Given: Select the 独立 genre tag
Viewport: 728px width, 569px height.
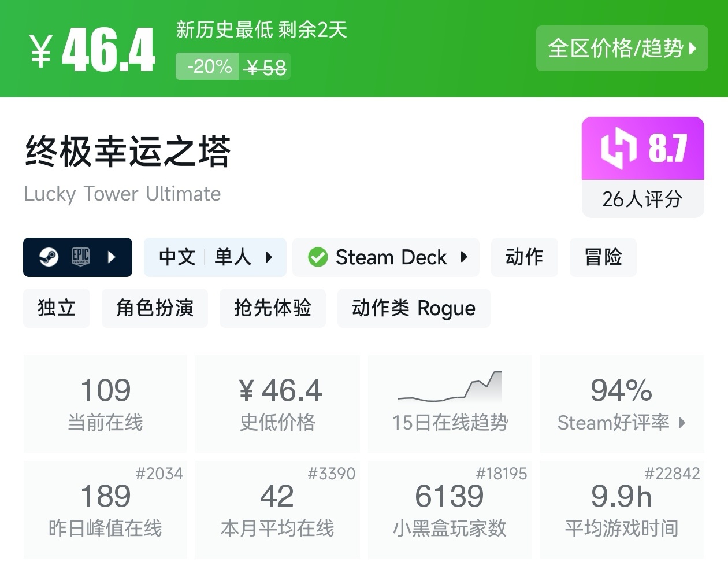Looking at the screenshot, I should click(x=57, y=308).
